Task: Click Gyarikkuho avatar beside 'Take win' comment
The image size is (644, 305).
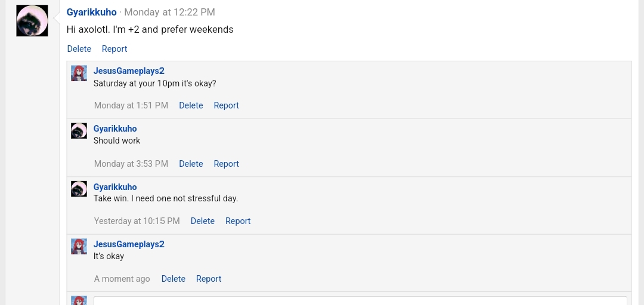Action: point(79,189)
